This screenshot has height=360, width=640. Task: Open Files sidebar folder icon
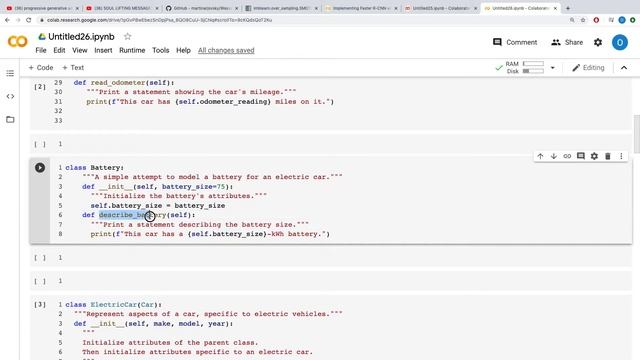point(10,119)
